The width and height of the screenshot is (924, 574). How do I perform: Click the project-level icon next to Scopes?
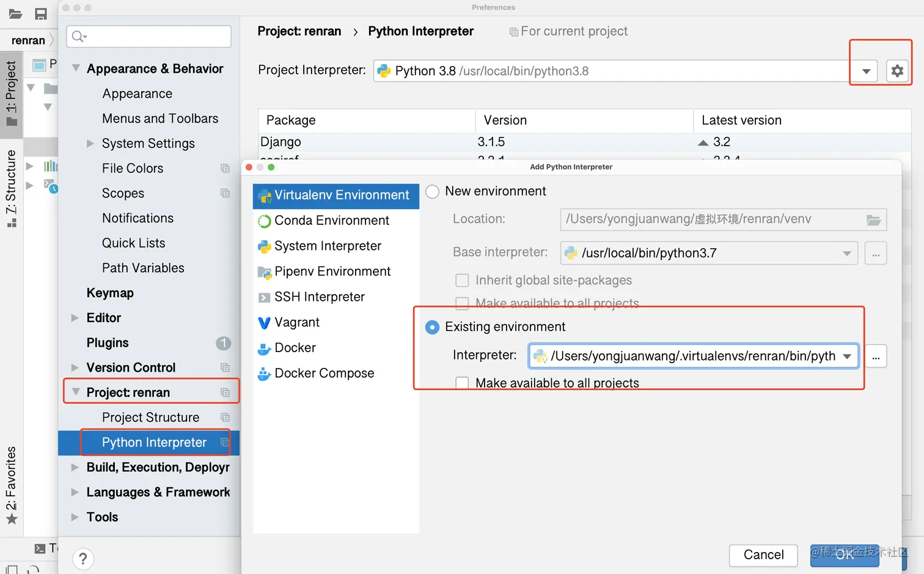(225, 193)
